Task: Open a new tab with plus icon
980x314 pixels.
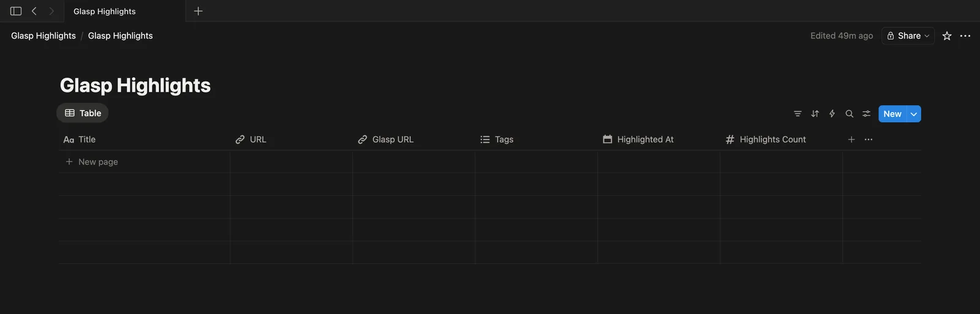Action: pos(198,11)
